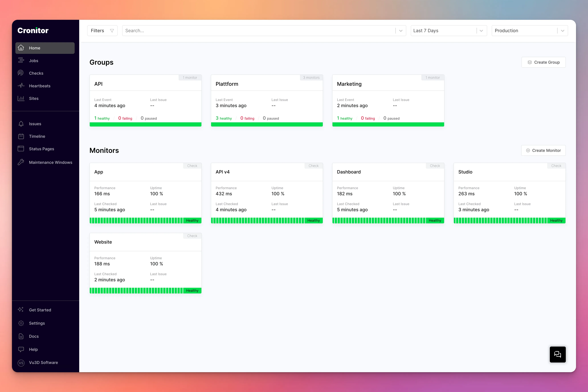Open the chat widget icon

coord(558,354)
